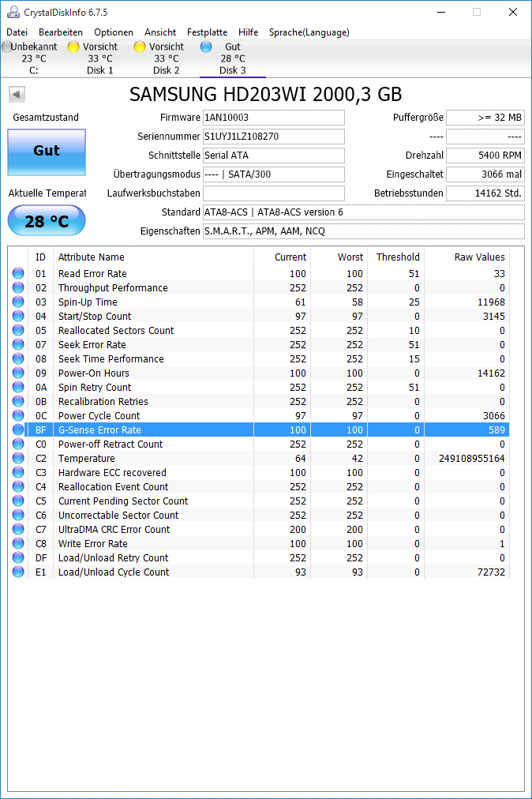Open the Hilfe menu
532x799 pixels.
point(248,32)
